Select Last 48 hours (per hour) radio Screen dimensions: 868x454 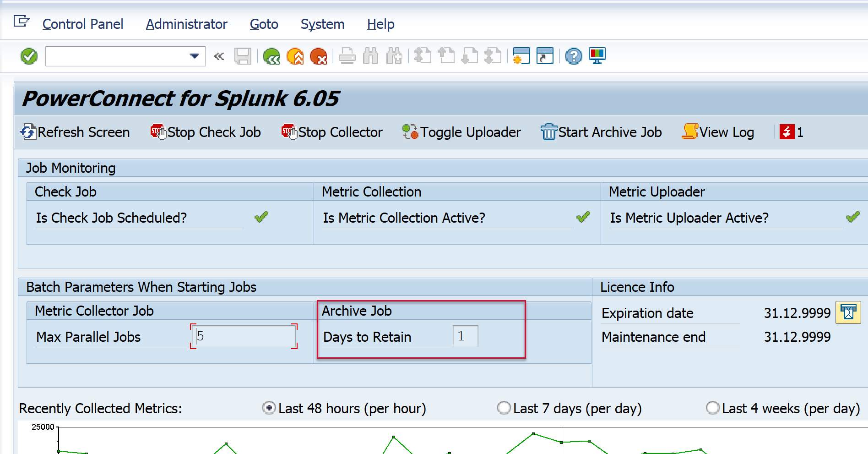pos(269,408)
